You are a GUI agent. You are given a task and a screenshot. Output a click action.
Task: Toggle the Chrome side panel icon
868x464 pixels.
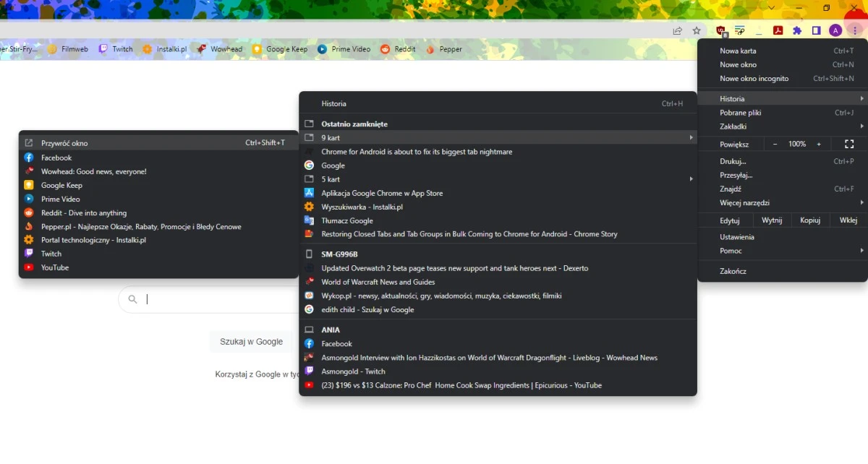[816, 30]
